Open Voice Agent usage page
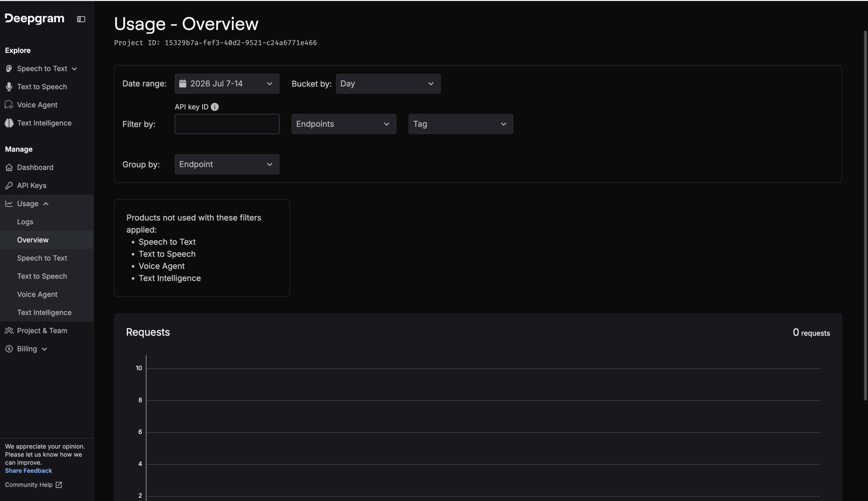Image resolution: width=868 pixels, height=501 pixels. (x=37, y=294)
